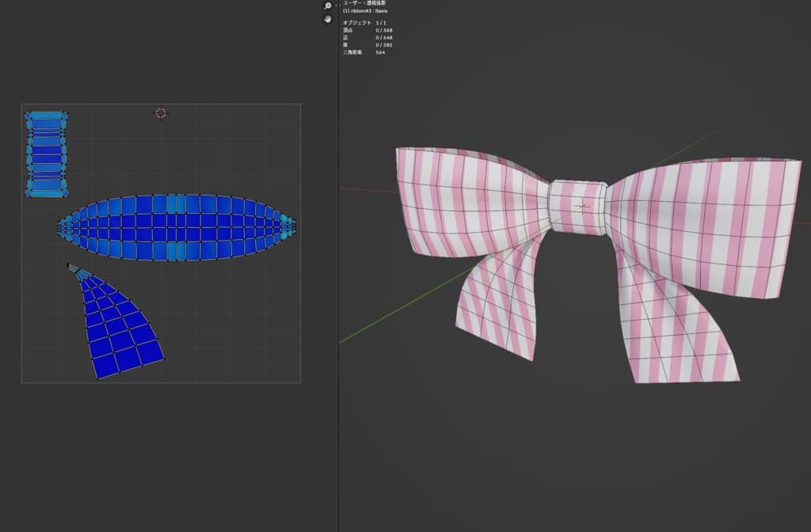Click the pointed right tip of the elliptical UV island

(293, 226)
